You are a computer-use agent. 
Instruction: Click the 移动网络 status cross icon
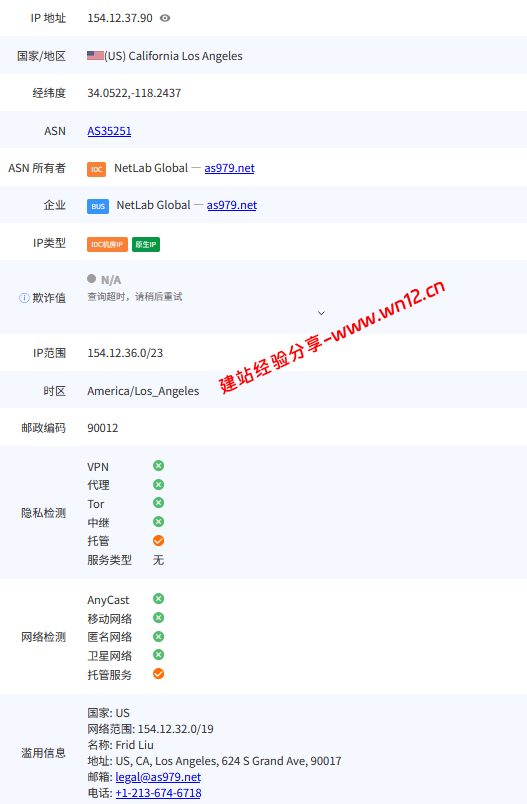click(158, 618)
